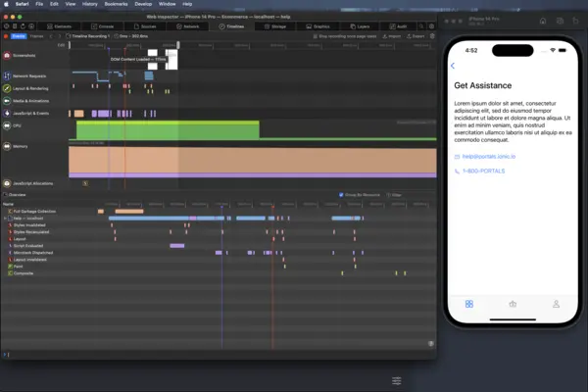588x392 pixels.
Task: Select the Layout & Rendering timeline
Action: 32,88
